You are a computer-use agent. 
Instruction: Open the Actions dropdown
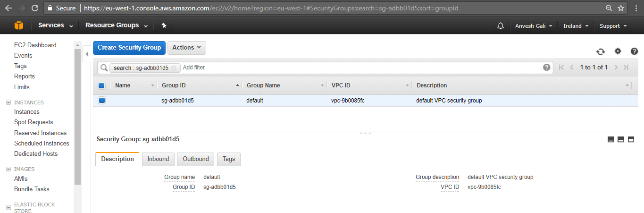pyautogui.click(x=186, y=48)
